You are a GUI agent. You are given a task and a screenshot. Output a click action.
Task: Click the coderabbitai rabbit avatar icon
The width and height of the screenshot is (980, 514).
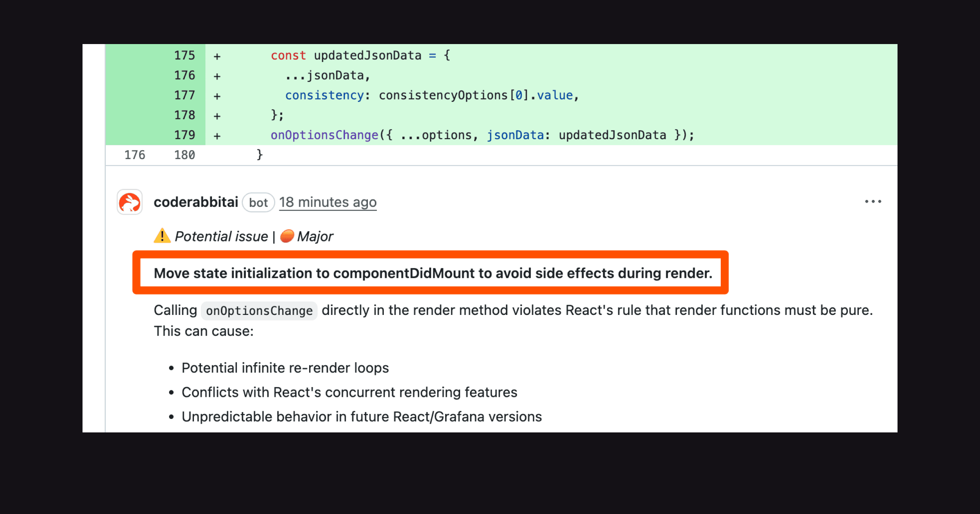(x=129, y=202)
